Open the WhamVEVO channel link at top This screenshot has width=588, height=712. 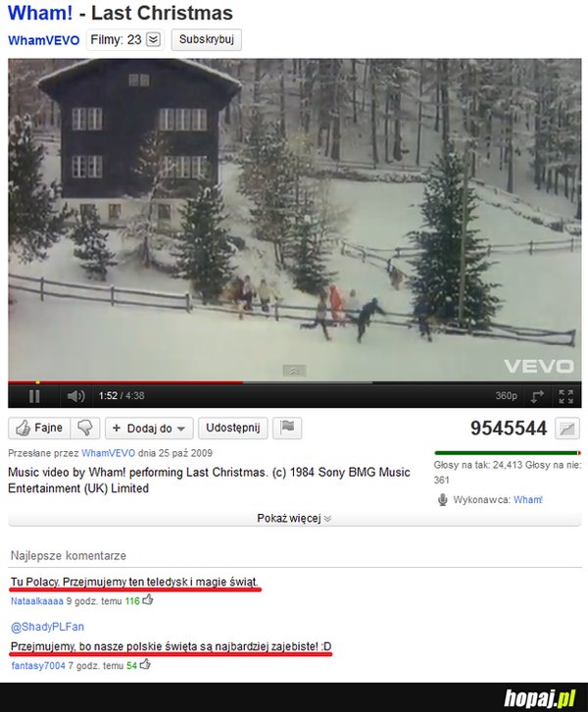(x=43, y=40)
